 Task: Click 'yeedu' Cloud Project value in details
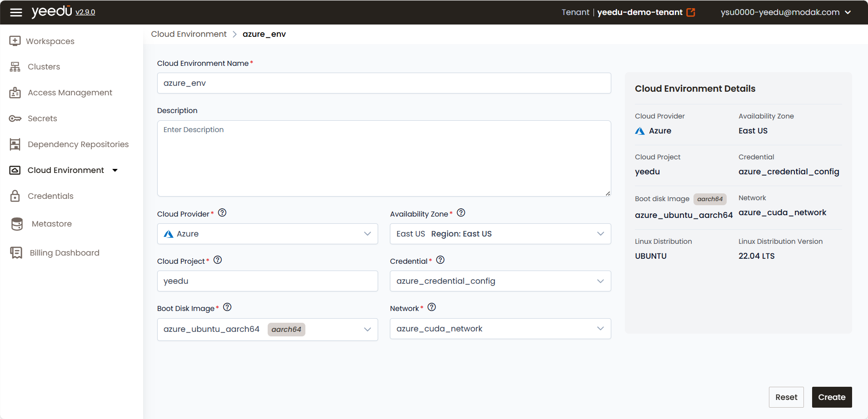tap(648, 172)
